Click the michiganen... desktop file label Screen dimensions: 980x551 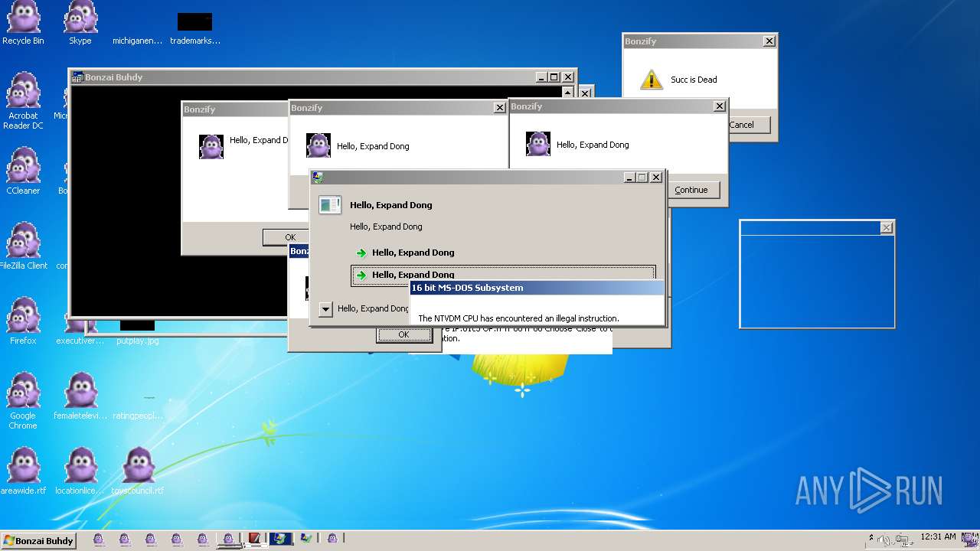click(137, 41)
